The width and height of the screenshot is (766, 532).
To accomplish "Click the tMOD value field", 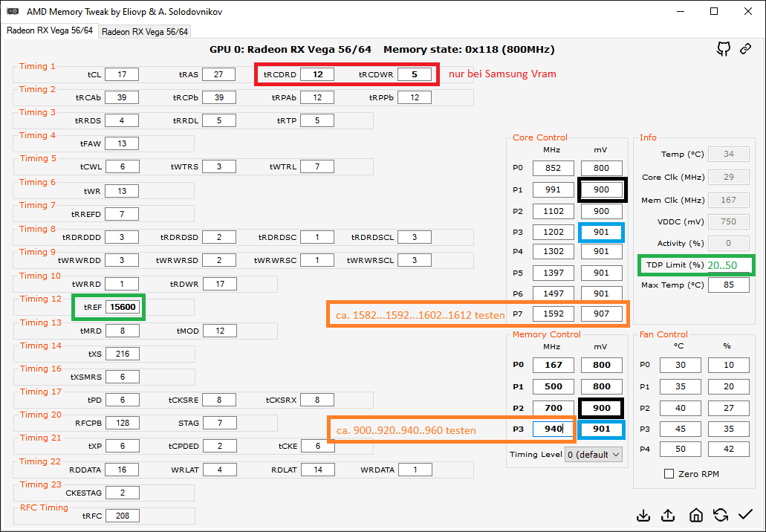I will (x=220, y=330).
